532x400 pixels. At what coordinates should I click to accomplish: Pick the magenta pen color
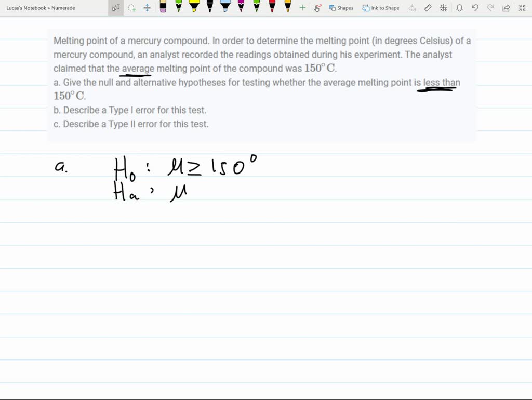241,7
